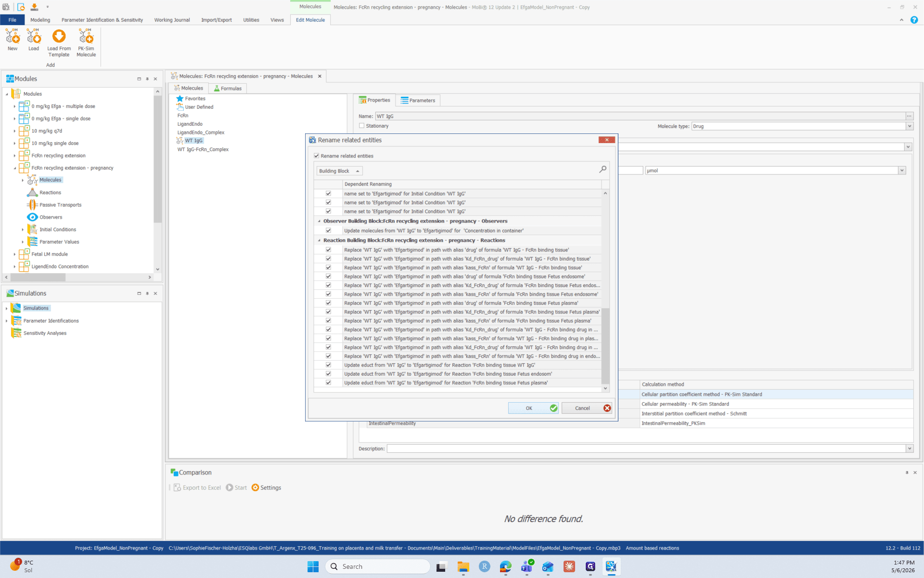Image resolution: width=924 pixels, height=578 pixels.
Task: Click the rename list vertical scrollbar thumb
Action: [x=605, y=346]
